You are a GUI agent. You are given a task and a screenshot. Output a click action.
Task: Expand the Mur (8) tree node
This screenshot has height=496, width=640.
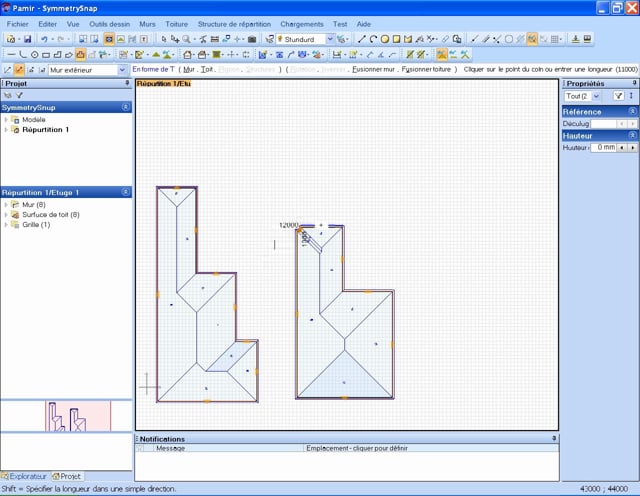pos(6,205)
